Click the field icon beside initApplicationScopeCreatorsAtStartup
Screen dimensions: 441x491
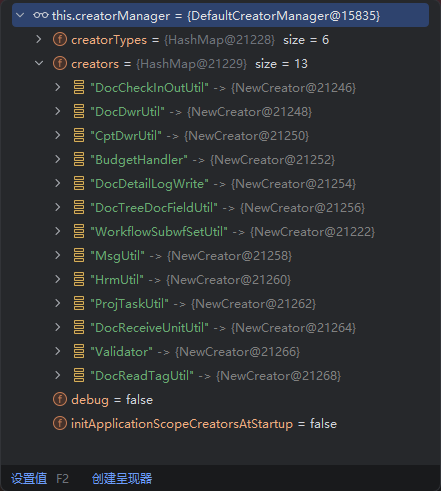pyautogui.click(x=60, y=423)
